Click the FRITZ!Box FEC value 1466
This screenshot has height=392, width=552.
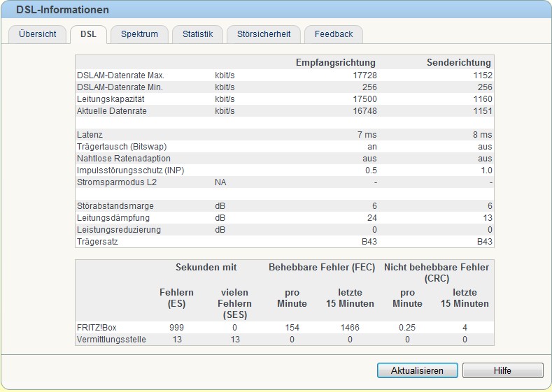point(350,328)
